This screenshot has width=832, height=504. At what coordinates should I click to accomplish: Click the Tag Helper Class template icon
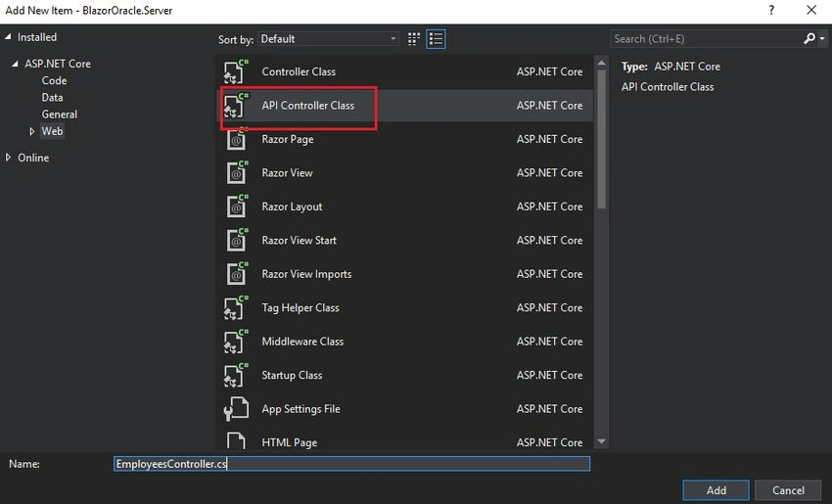[x=236, y=307]
